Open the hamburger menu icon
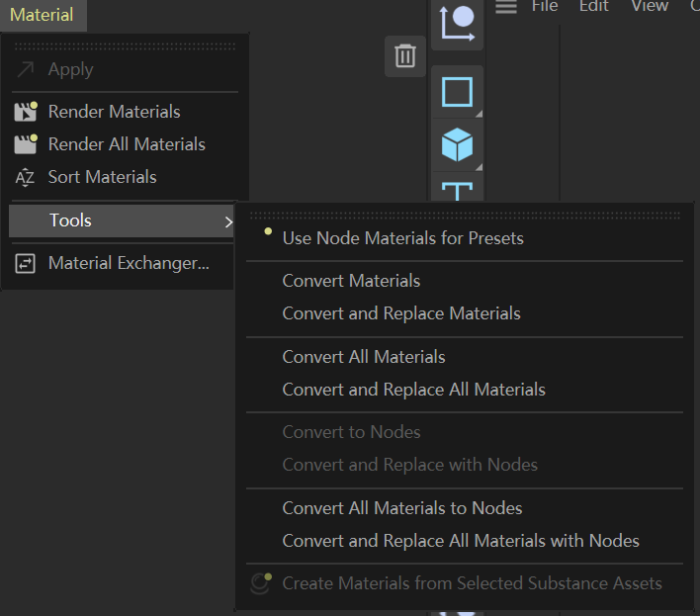The image size is (700, 616). pos(506,7)
